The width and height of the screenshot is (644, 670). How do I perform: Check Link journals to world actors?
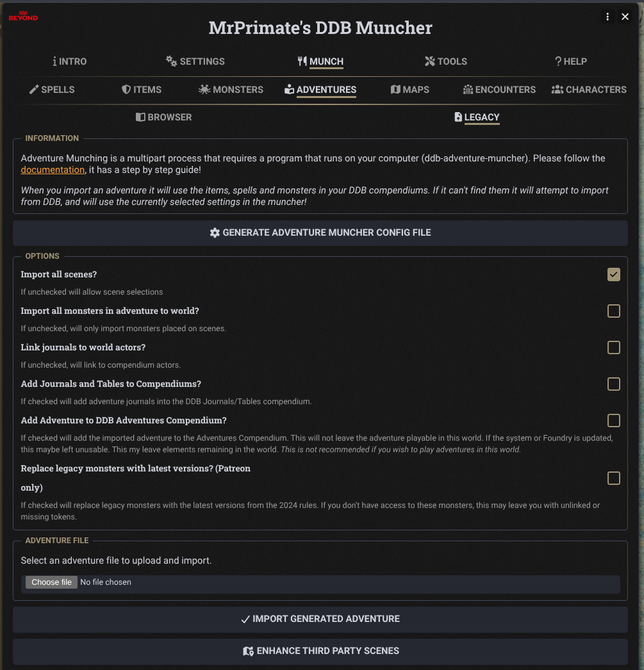(x=614, y=347)
